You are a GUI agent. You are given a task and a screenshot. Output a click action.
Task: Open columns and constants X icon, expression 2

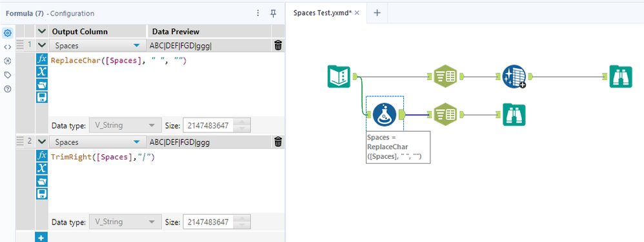[42, 168]
